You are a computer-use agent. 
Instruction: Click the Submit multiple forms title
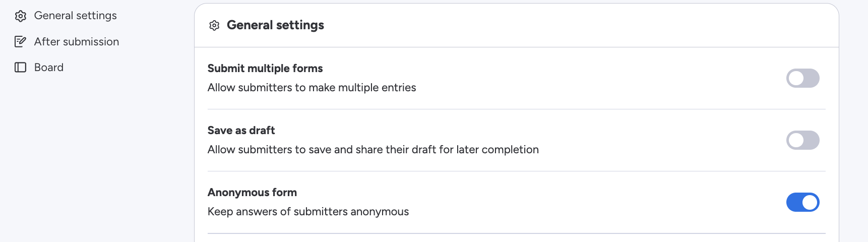coord(265,69)
